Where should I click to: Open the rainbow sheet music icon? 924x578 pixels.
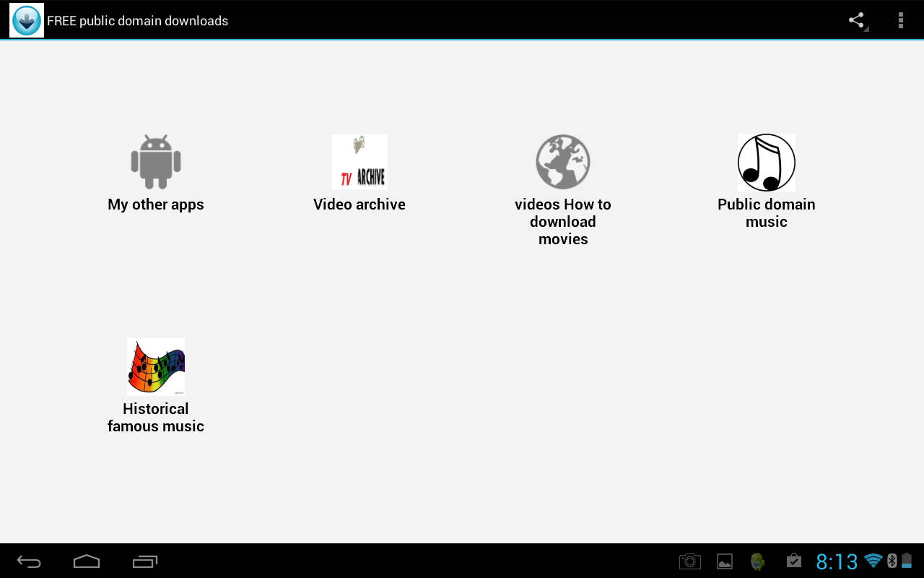(x=156, y=366)
